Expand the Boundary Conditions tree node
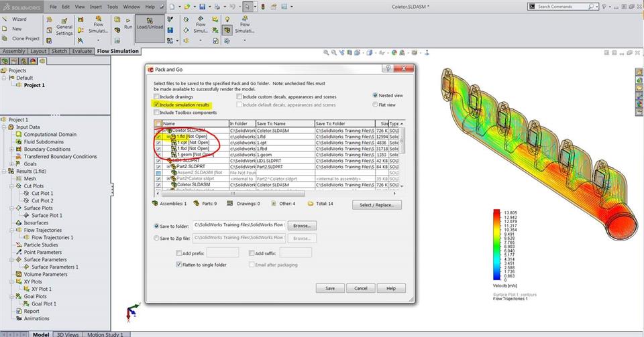Image resolution: width=644 pixels, height=337 pixels. [11, 149]
